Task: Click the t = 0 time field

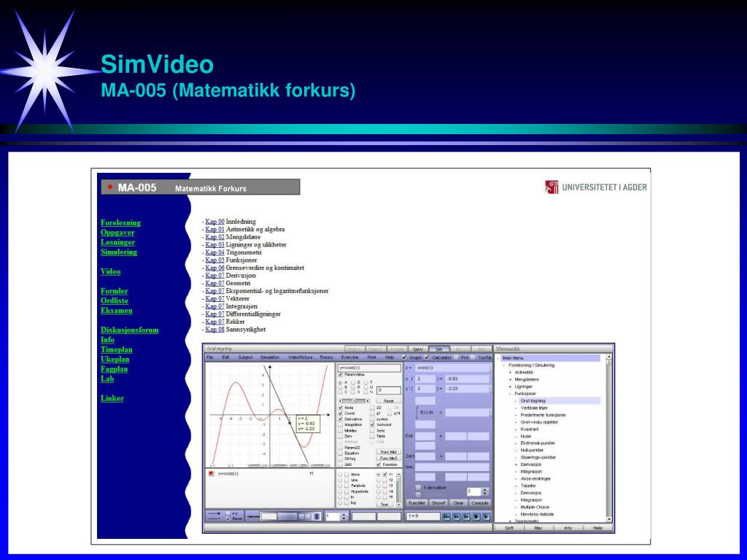Action: pos(423,516)
